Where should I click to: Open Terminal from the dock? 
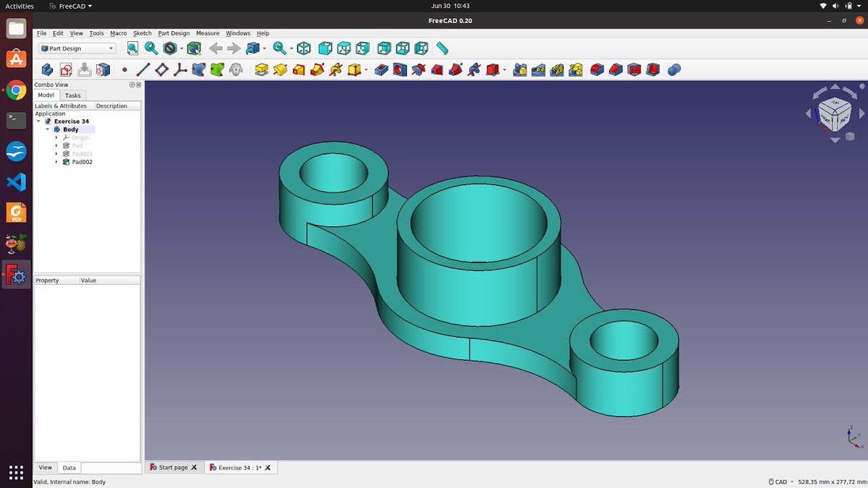[16, 121]
